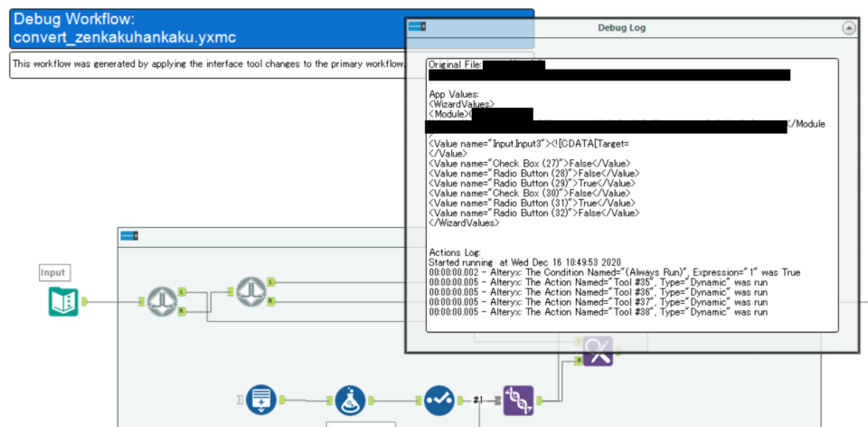Click L anchor of Detour after Input tool

click(182, 290)
